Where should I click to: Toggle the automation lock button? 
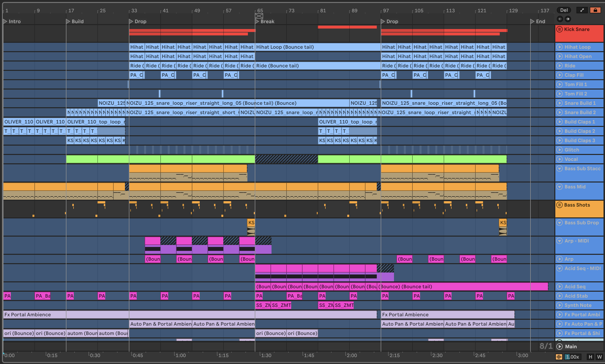pyautogui.click(x=595, y=10)
